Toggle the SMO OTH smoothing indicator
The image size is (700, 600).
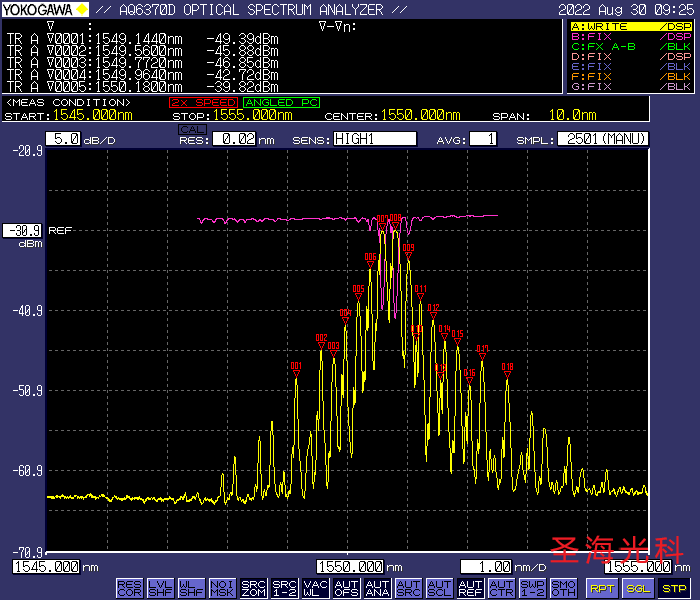pos(563,588)
